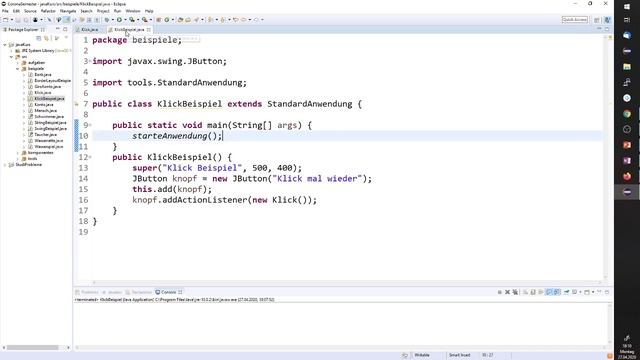Switch to the Klick.java editor tab
The width and height of the screenshot is (640, 360).
pos(89,30)
